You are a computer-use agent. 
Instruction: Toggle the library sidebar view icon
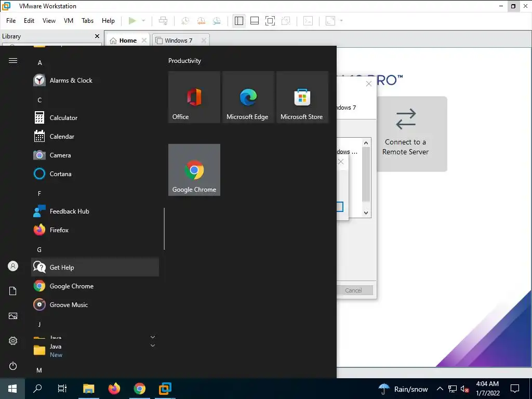(x=239, y=21)
